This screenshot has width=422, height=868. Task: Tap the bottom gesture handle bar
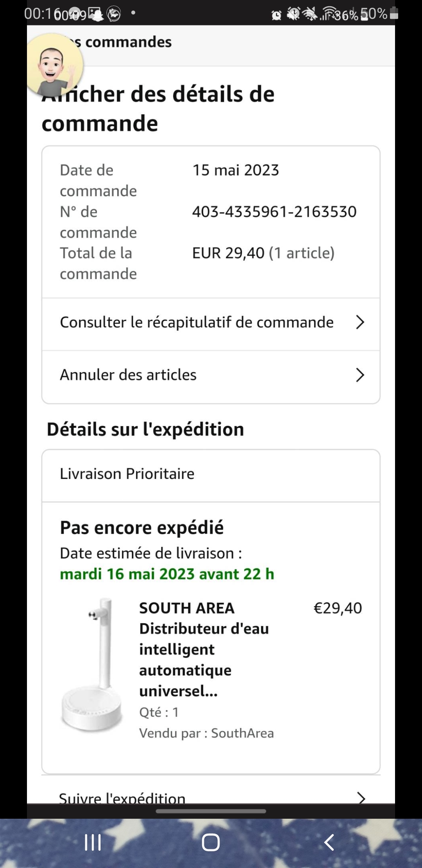(211, 811)
